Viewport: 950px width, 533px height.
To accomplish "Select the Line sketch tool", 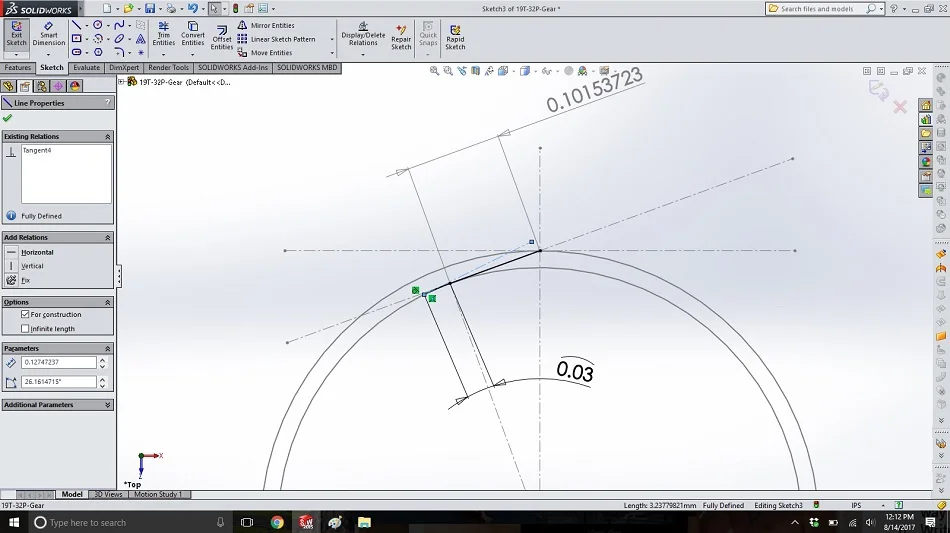I will [x=76, y=25].
